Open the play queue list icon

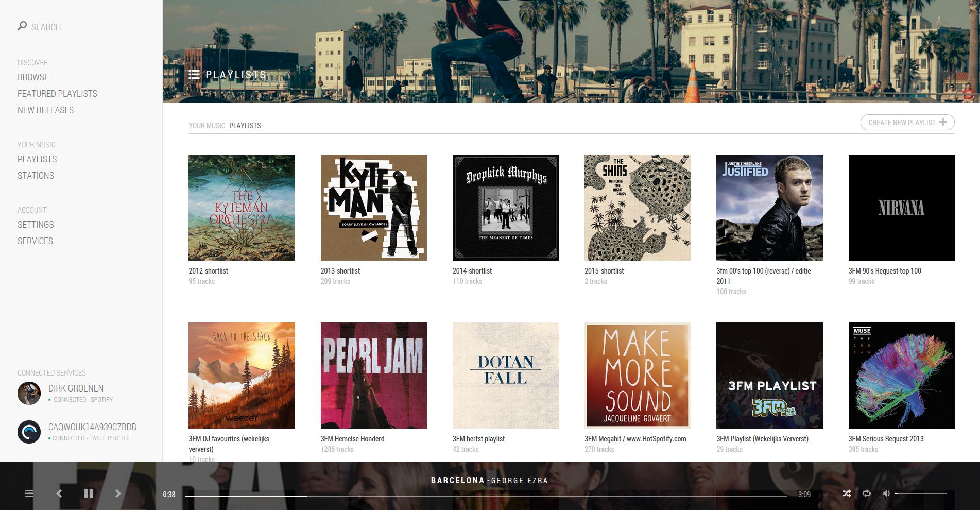click(x=29, y=494)
